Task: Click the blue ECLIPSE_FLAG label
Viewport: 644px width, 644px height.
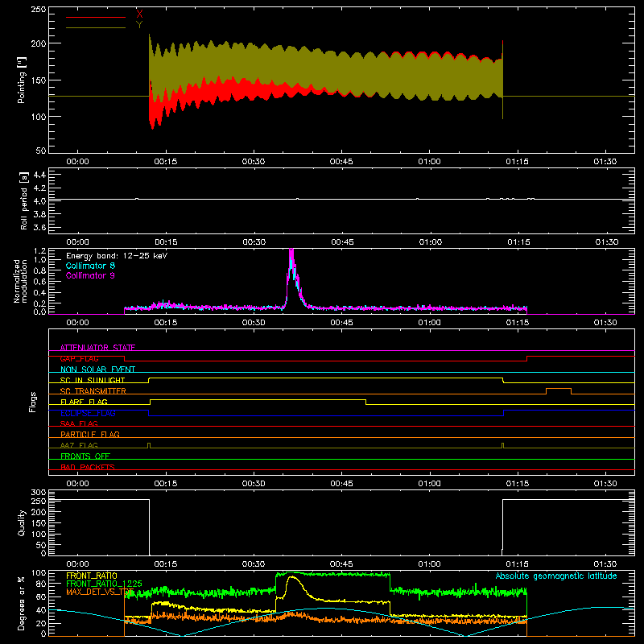Action: click(x=88, y=413)
